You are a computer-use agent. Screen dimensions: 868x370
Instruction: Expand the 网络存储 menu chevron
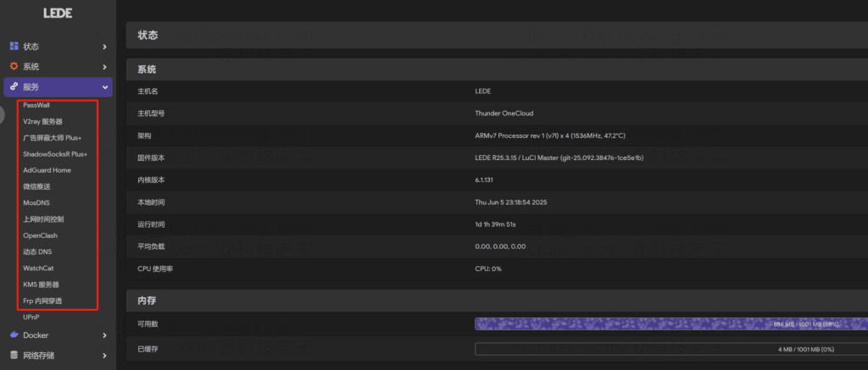point(104,356)
